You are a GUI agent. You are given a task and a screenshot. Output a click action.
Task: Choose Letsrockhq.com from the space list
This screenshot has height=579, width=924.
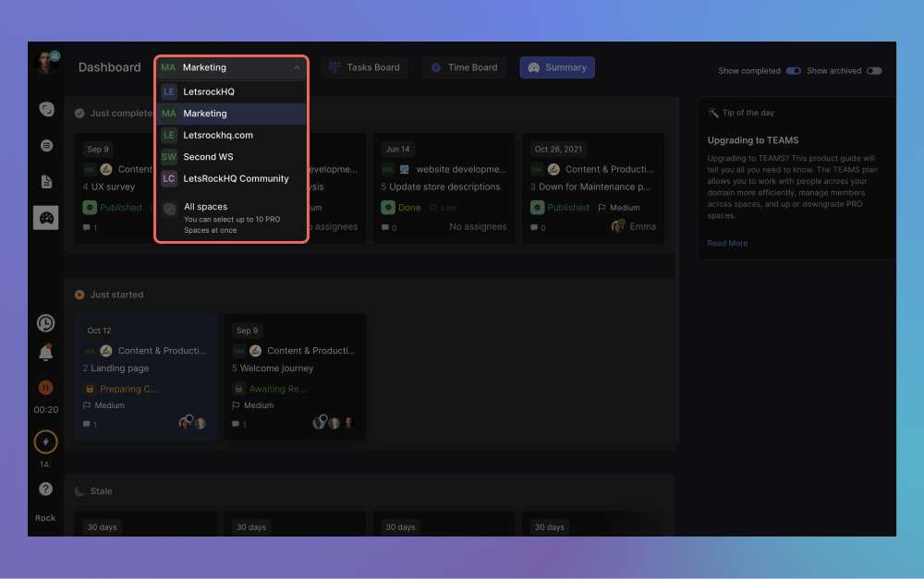[x=231, y=135]
